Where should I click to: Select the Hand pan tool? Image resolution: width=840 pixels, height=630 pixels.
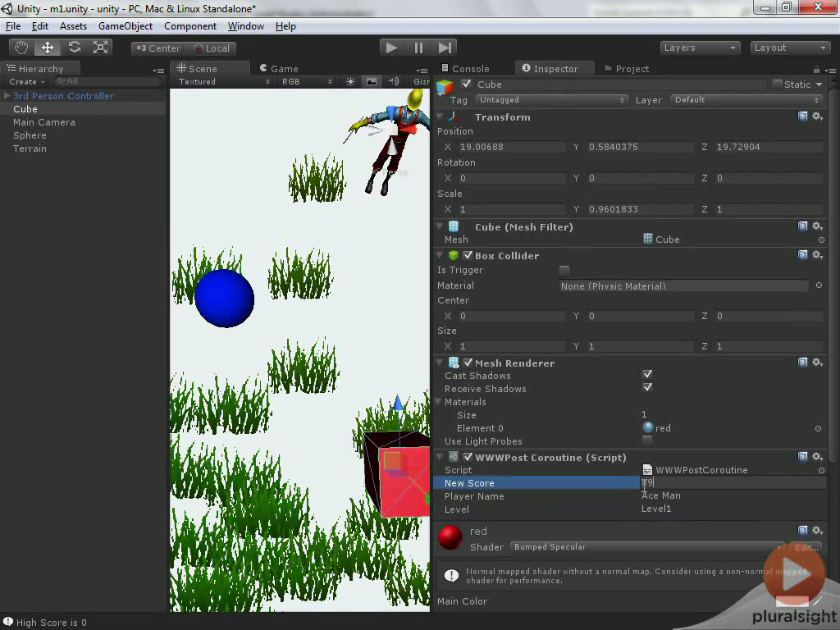click(x=21, y=47)
